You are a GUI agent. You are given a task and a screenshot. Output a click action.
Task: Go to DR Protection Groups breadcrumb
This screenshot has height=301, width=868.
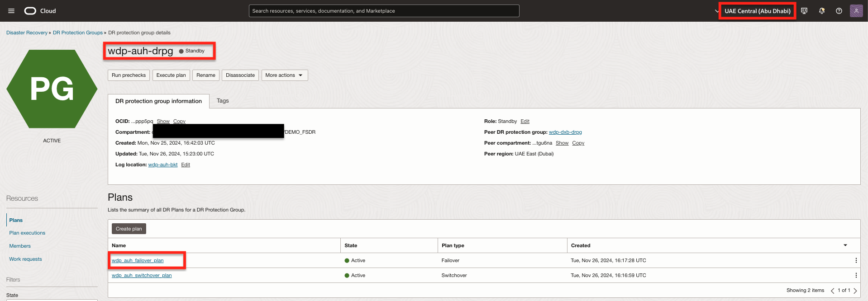(78, 33)
